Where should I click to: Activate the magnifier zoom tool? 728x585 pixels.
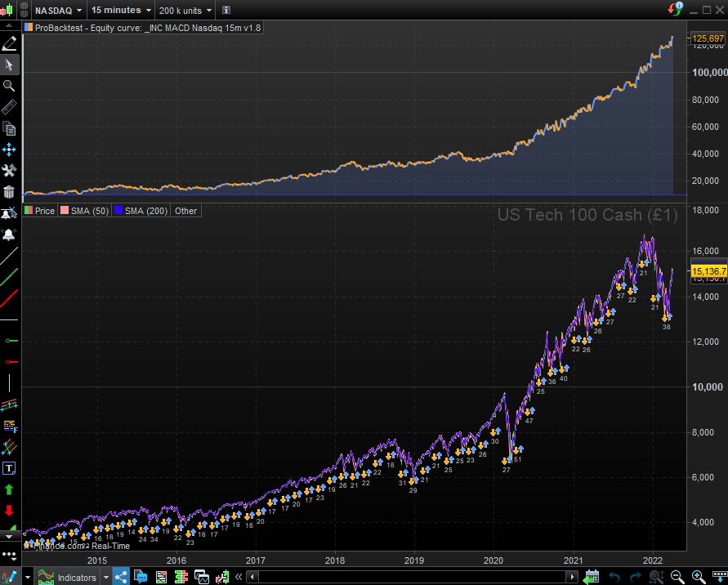(x=9, y=86)
